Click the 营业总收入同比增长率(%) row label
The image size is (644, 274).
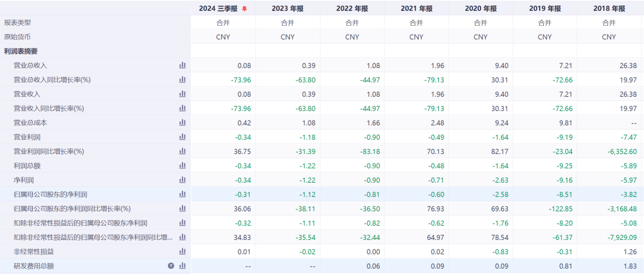52,79
